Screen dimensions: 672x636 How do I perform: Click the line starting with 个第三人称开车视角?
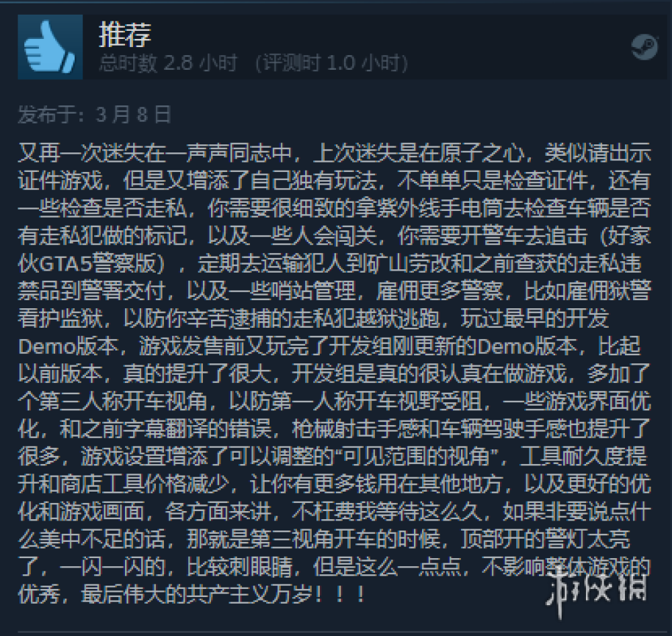(x=335, y=402)
